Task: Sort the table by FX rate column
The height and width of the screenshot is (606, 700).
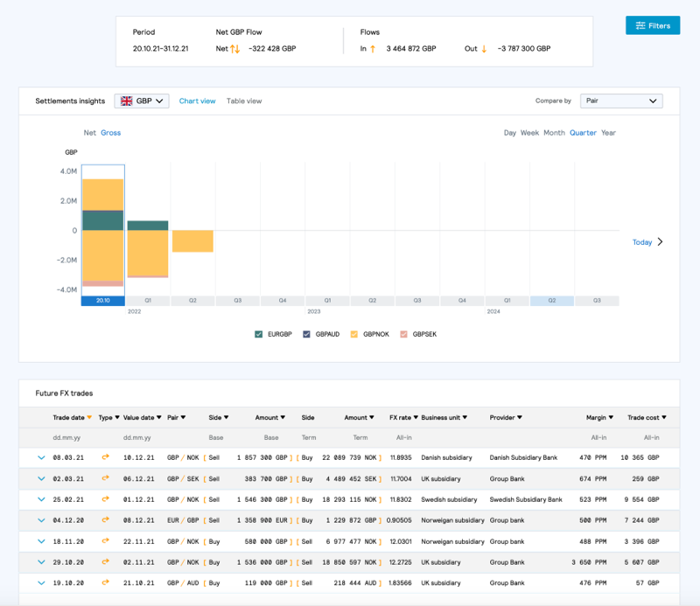Action: click(402, 417)
